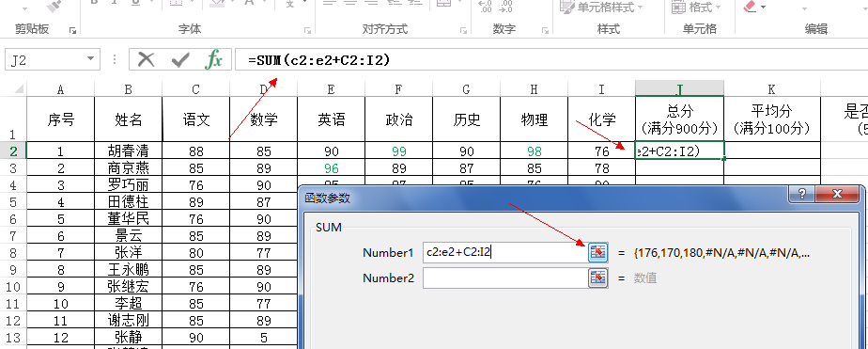
Task: Collapse dialog using the Number1 range selector icon
Action: (597, 252)
